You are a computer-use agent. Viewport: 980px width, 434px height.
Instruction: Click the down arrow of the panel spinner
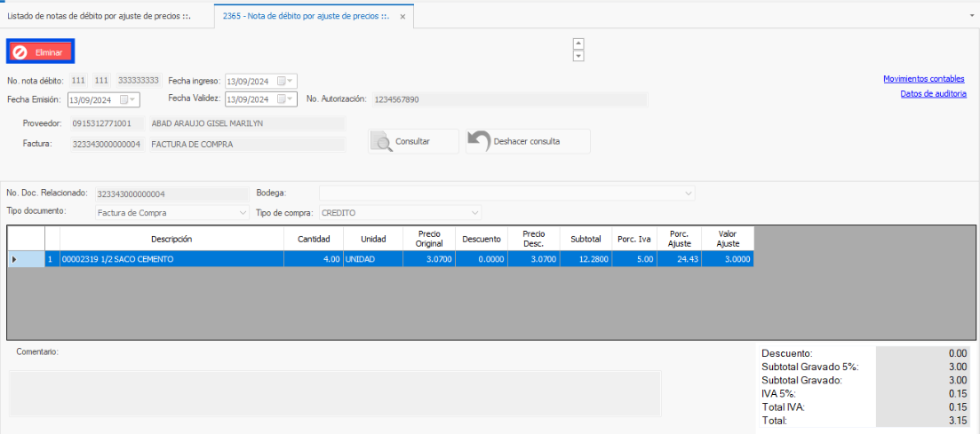[x=578, y=56]
